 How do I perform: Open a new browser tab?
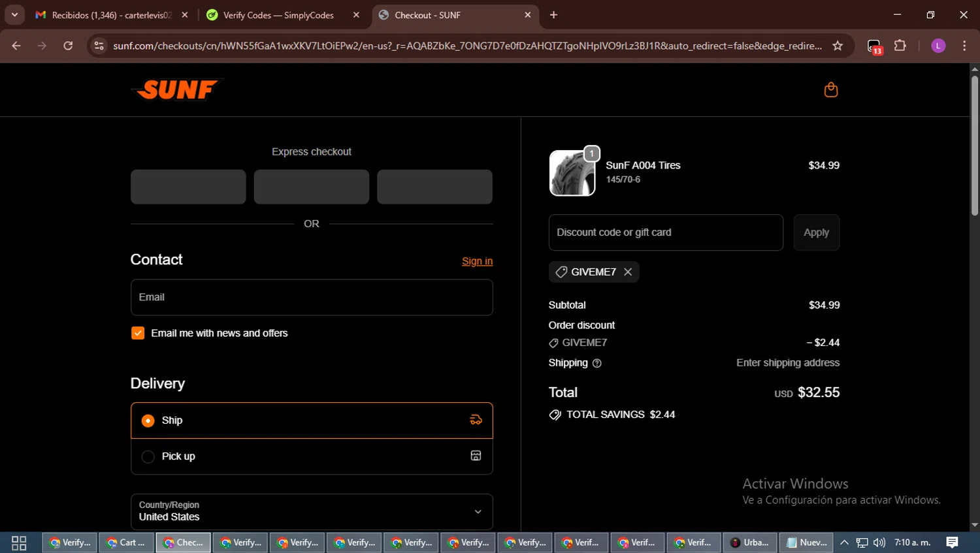tap(553, 15)
